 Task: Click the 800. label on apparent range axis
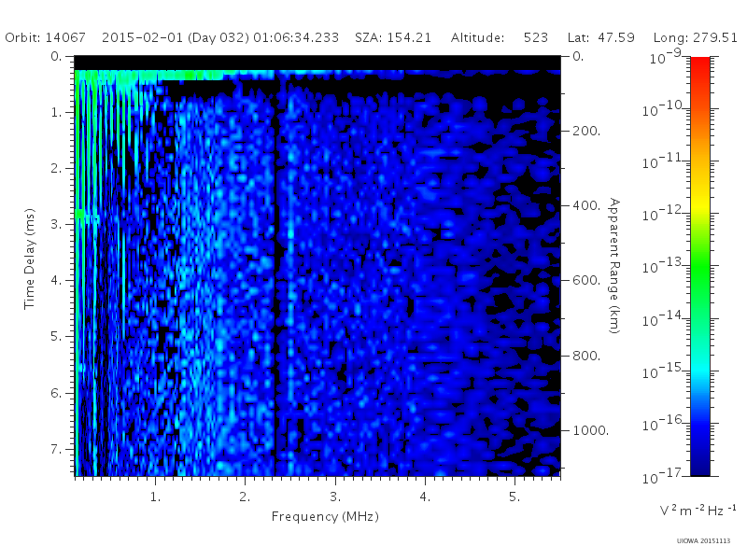coord(586,356)
